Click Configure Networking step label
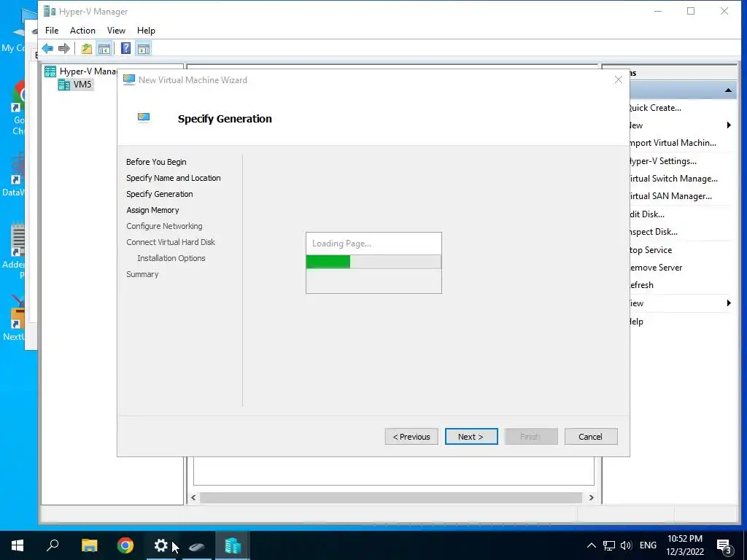Viewport: 747px width, 560px height. (x=164, y=226)
